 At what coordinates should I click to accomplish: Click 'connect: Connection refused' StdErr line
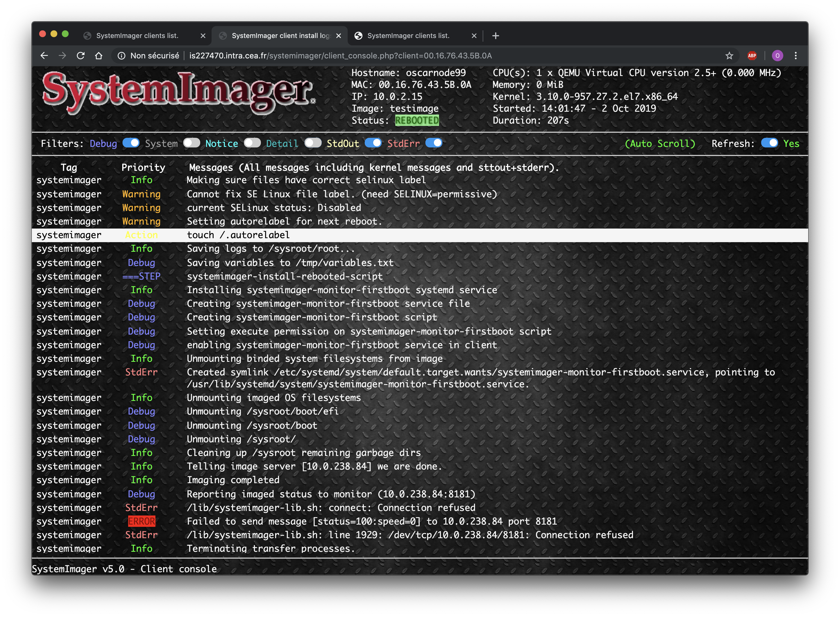[331, 508]
